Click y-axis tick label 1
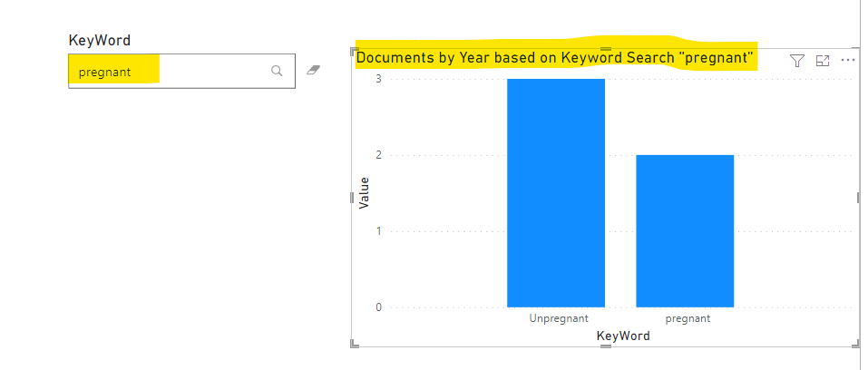 tap(378, 231)
